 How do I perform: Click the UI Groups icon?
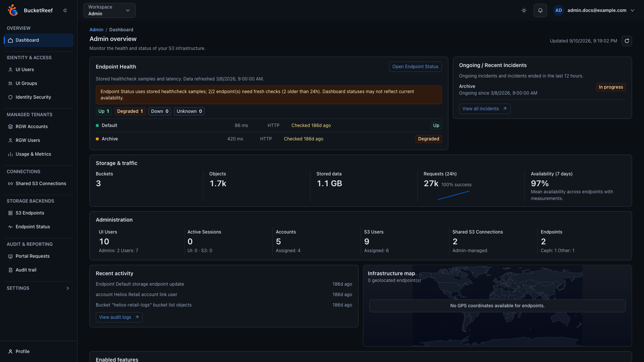coord(10,83)
